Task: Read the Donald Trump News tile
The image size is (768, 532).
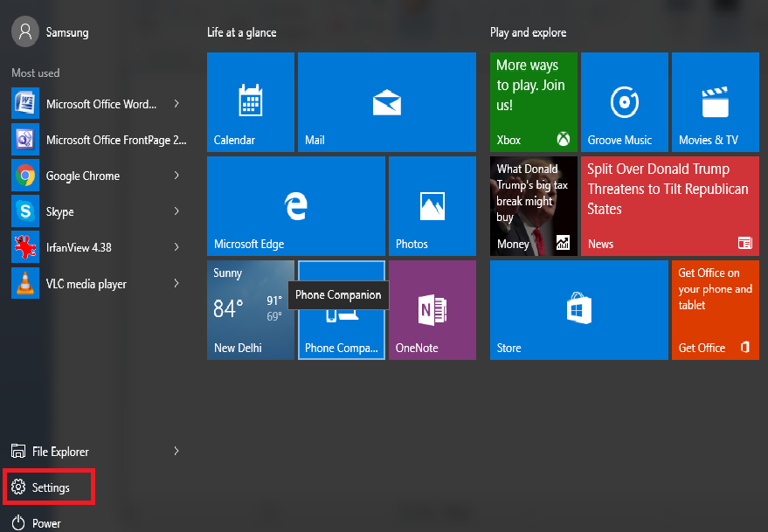Action: click(x=669, y=206)
